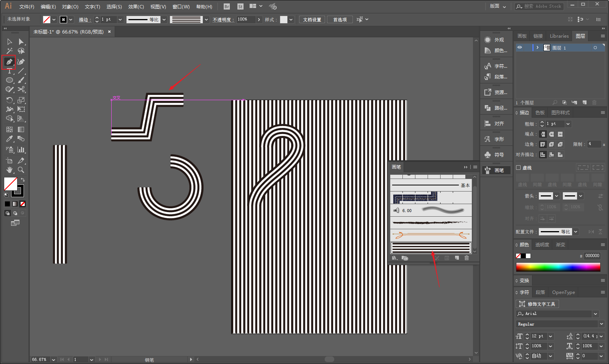Click the large Fill swatch in toolbox
609x364 pixels.
pos(10,184)
